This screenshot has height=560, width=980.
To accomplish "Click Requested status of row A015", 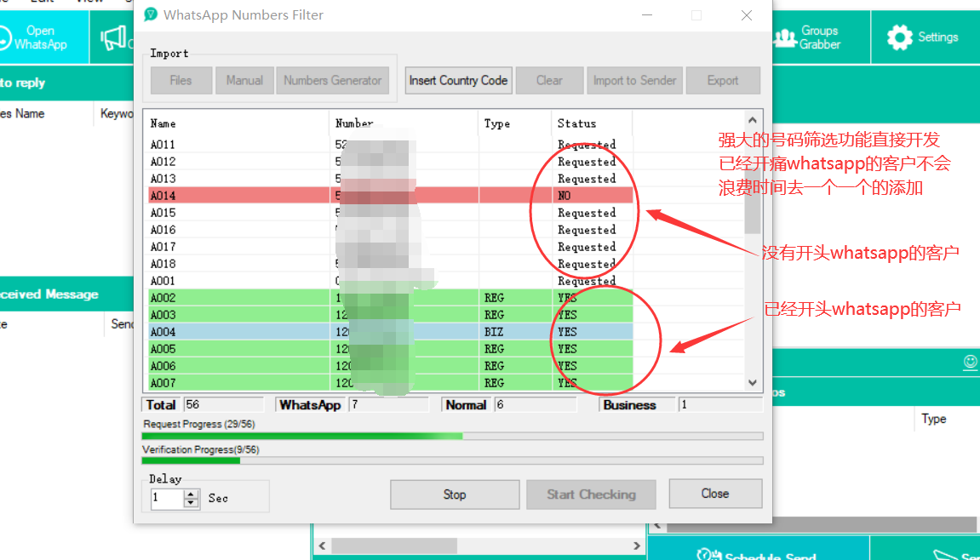I will (x=587, y=213).
